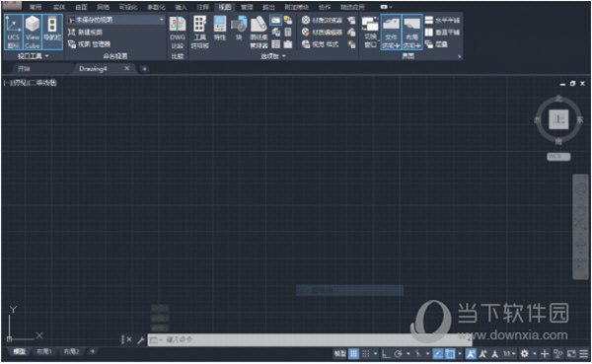Open the Output ribbon tab
The width and height of the screenshot is (592, 364).
click(268, 7)
